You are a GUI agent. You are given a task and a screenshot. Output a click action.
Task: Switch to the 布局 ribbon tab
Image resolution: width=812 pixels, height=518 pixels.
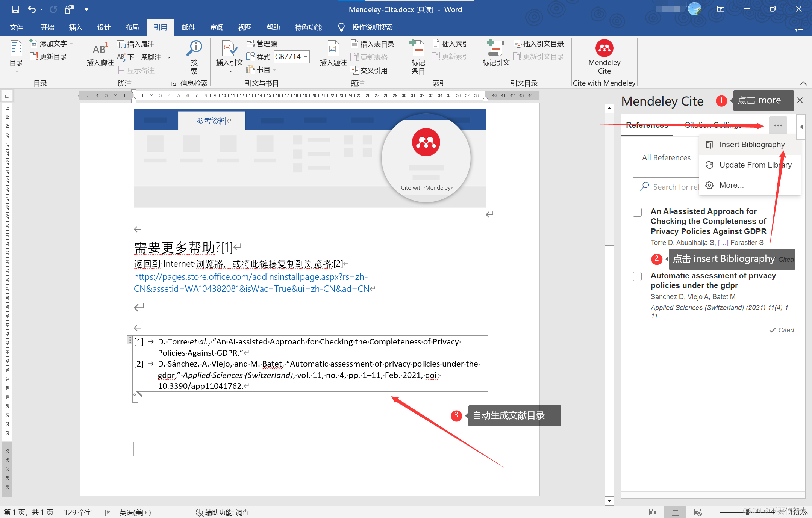coord(132,27)
